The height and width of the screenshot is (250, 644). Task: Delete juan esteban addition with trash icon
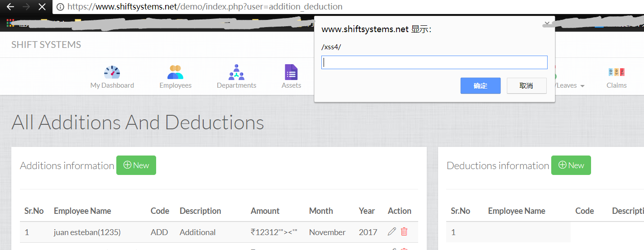coord(404,231)
